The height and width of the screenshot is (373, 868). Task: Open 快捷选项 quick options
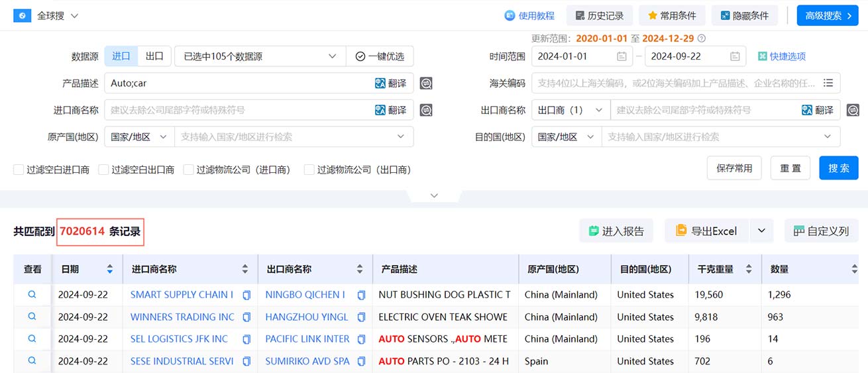[782, 56]
